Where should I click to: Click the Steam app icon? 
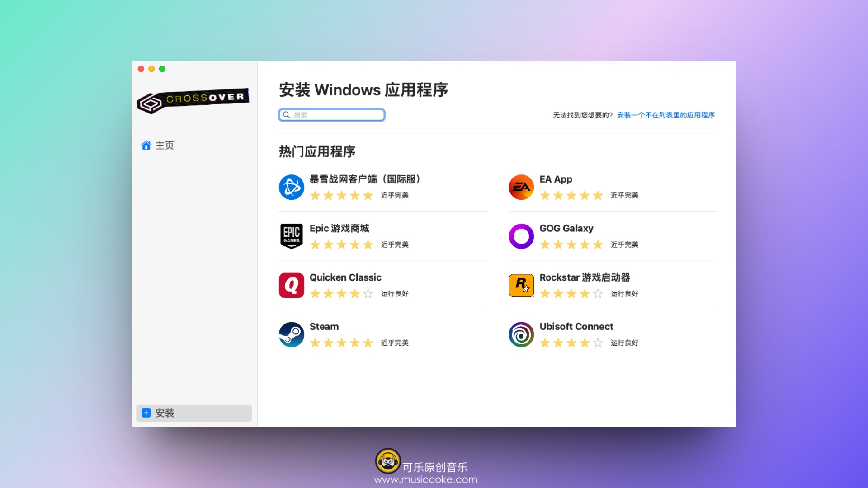pos(291,334)
